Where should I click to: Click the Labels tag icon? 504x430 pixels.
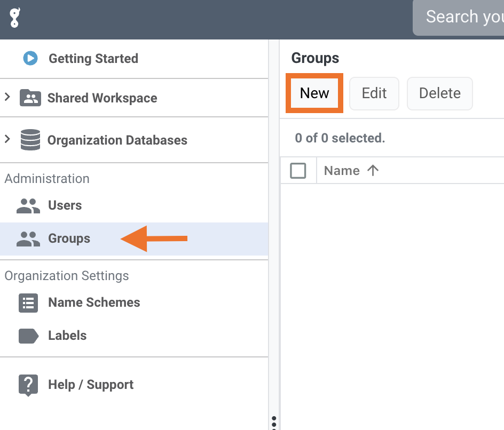(28, 336)
